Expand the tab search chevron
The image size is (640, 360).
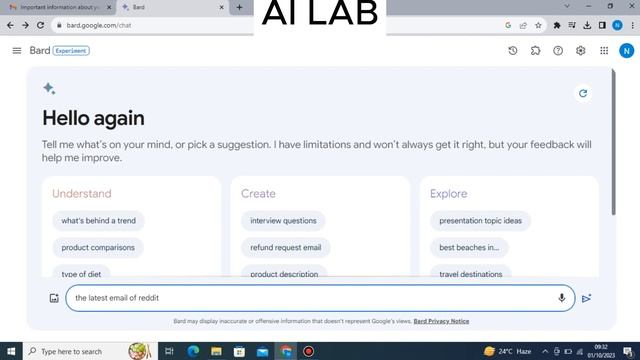coord(567,6)
